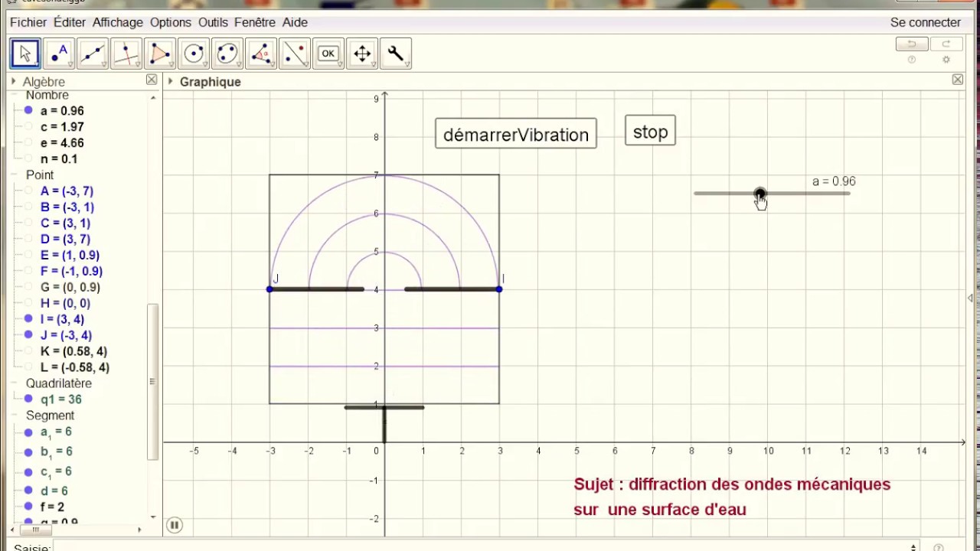
Task: Show point A = (-3, 7) via its bullet
Action: coord(28,191)
